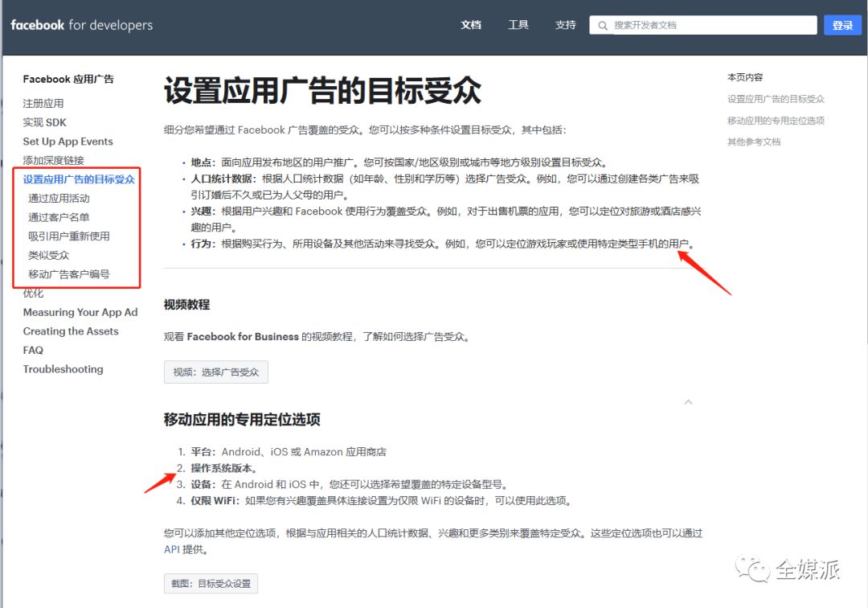The image size is (868, 608).
Task: Click the 地点 bullet label
Action: point(202,162)
